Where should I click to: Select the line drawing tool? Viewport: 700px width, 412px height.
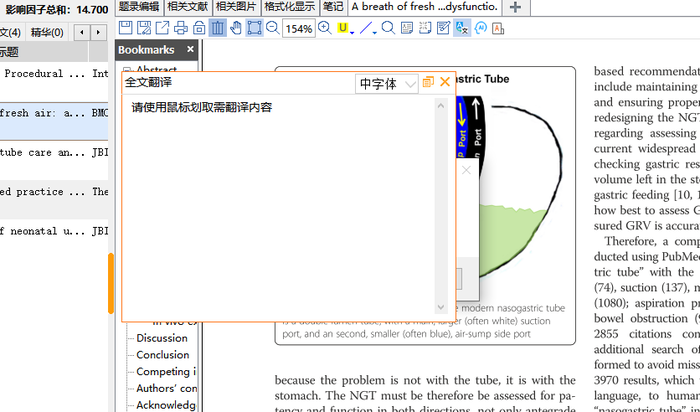(366, 28)
